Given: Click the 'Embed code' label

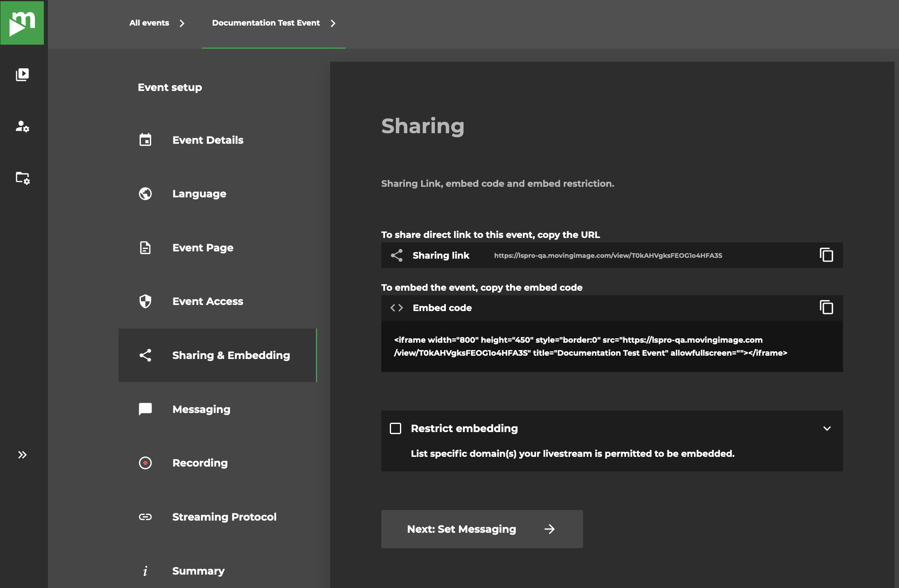Looking at the screenshot, I should point(442,308).
